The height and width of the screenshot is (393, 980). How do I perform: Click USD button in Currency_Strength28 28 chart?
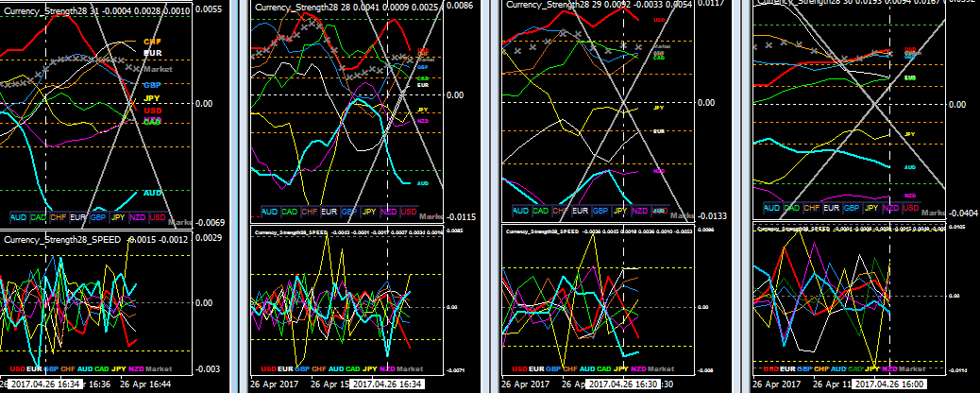pyautogui.click(x=410, y=213)
